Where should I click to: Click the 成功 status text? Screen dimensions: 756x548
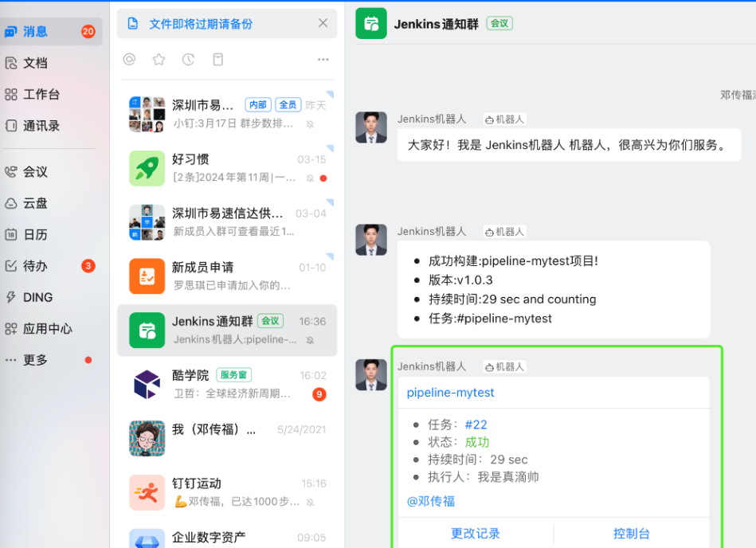(x=477, y=442)
